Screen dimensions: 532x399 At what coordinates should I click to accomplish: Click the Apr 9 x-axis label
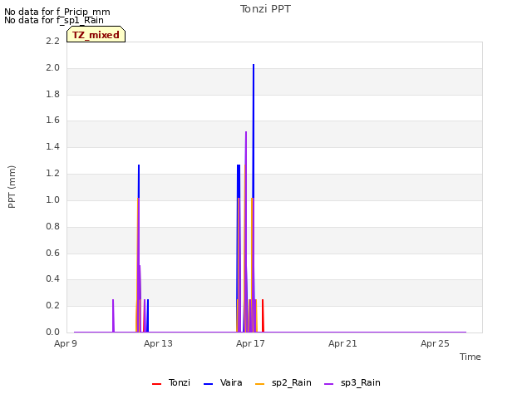(x=66, y=343)
